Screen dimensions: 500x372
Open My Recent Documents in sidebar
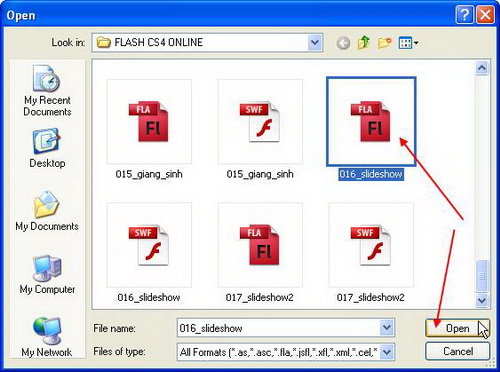point(47,91)
